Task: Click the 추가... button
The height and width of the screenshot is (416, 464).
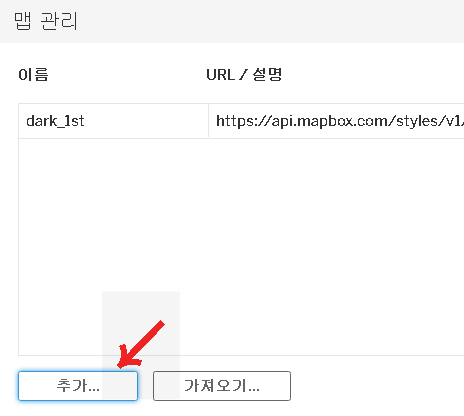Action: click(78, 386)
